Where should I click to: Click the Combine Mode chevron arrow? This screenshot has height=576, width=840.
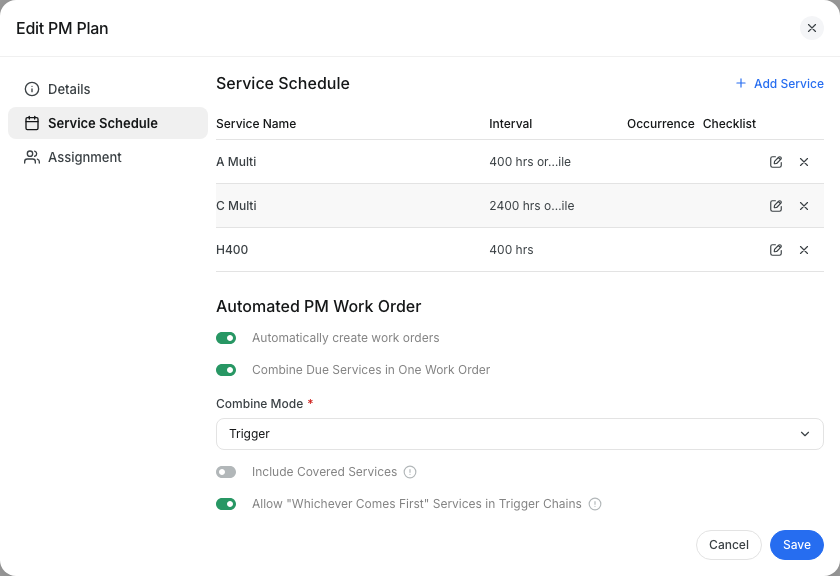pyautogui.click(x=805, y=434)
